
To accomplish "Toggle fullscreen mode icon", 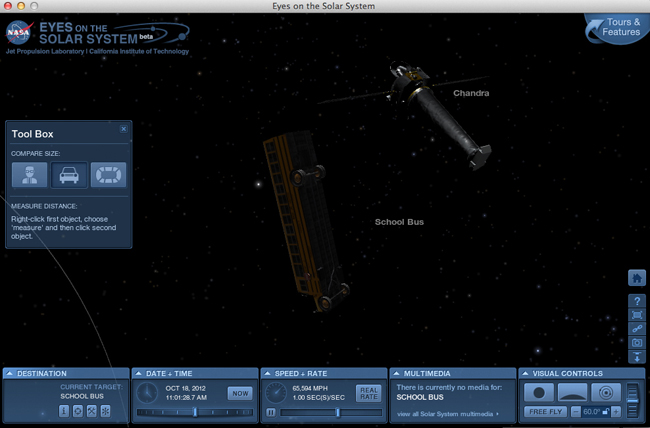I will coord(637,315).
